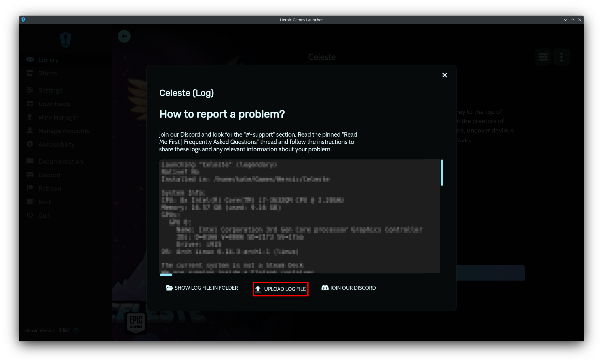Click the Heroic shield logo in the sidebar
Viewport: 603px width, 364px height.
(x=65, y=40)
